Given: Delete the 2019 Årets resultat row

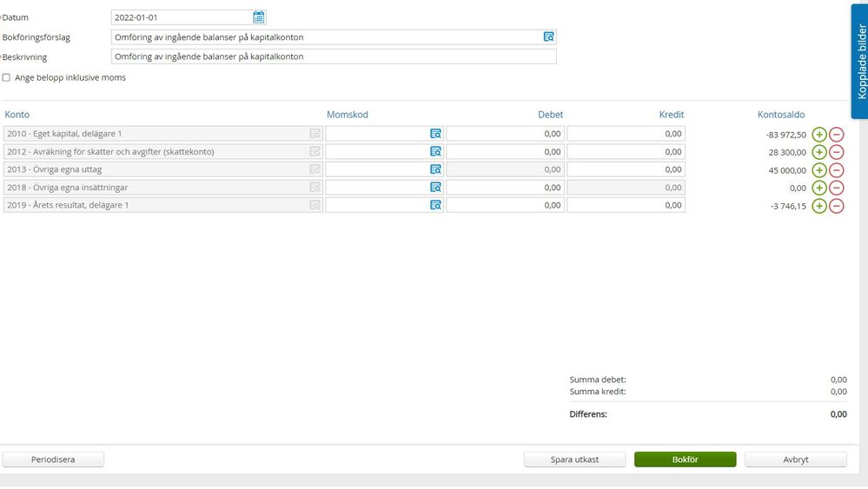Looking at the screenshot, I should coord(836,206).
